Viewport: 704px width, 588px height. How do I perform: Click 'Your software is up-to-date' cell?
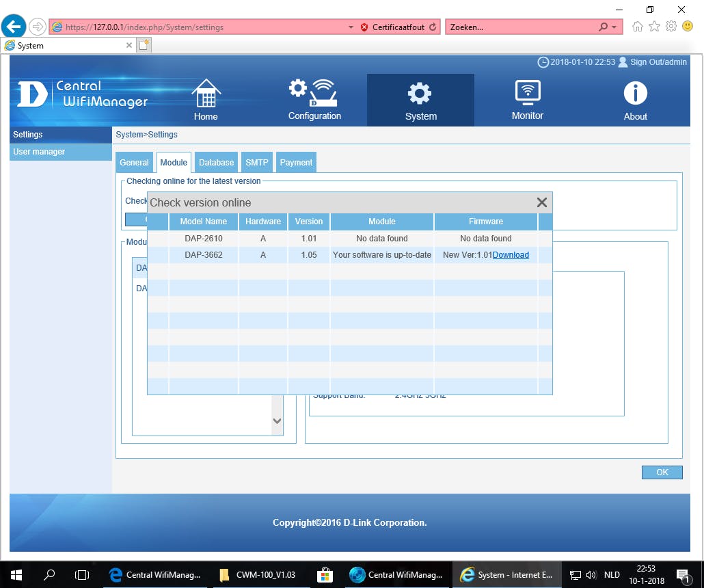(382, 255)
